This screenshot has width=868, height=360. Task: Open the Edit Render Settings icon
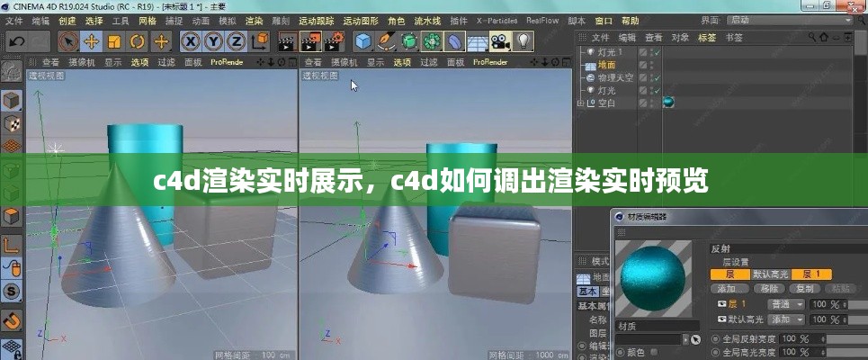334,41
